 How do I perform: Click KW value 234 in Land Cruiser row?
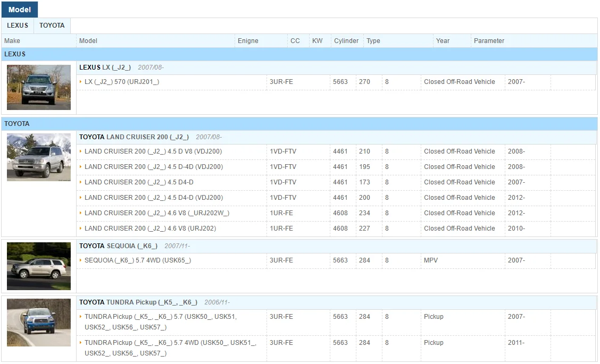point(364,213)
